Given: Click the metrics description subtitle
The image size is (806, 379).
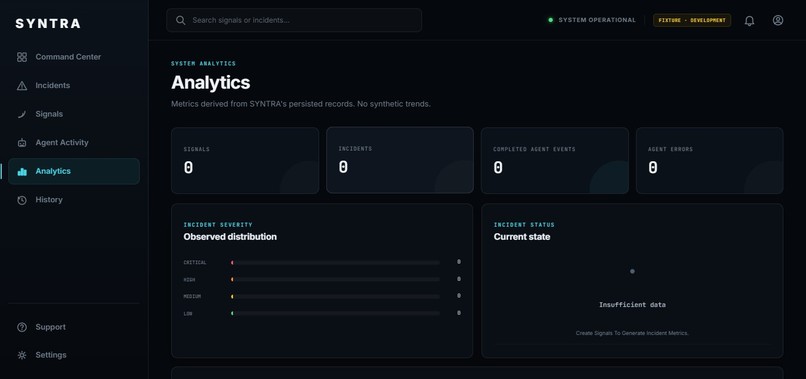Looking at the screenshot, I should pos(301,104).
